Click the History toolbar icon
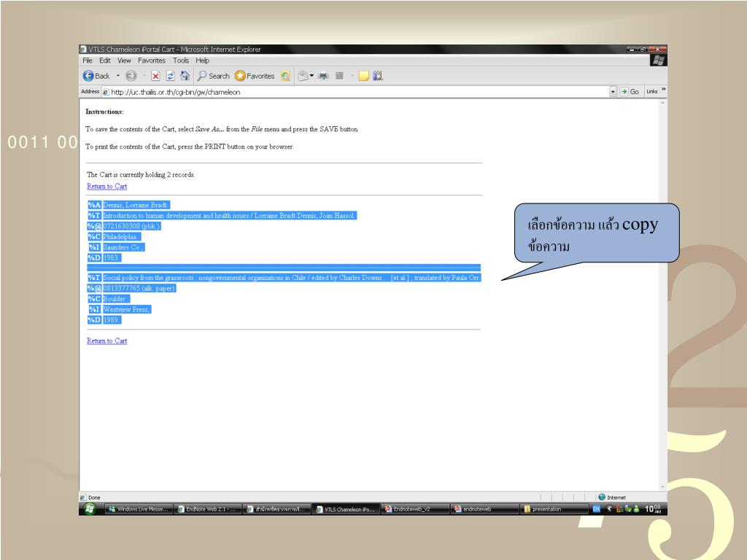 [x=285, y=76]
